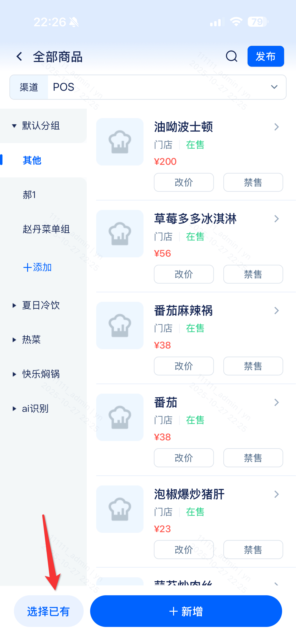Click 十添加 to add a subgroup
This screenshot has width=296, height=644.
37,267
